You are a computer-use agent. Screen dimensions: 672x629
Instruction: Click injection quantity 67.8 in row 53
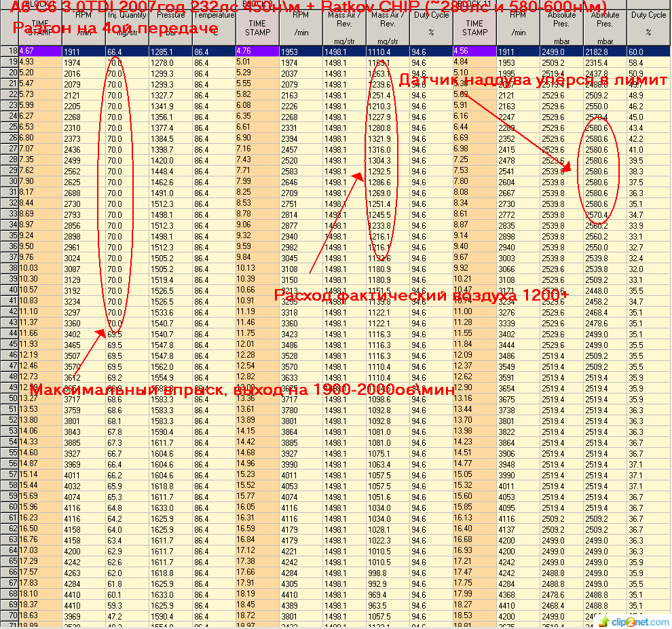click(128, 432)
